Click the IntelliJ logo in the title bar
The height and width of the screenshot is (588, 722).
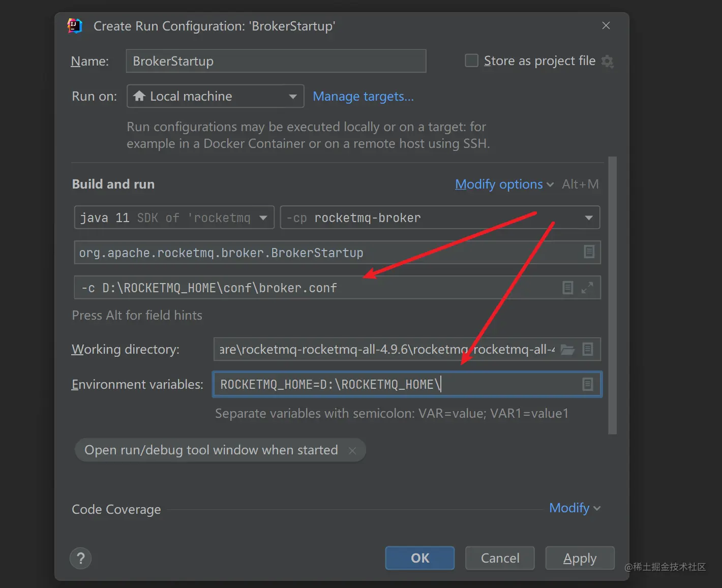point(75,26)
